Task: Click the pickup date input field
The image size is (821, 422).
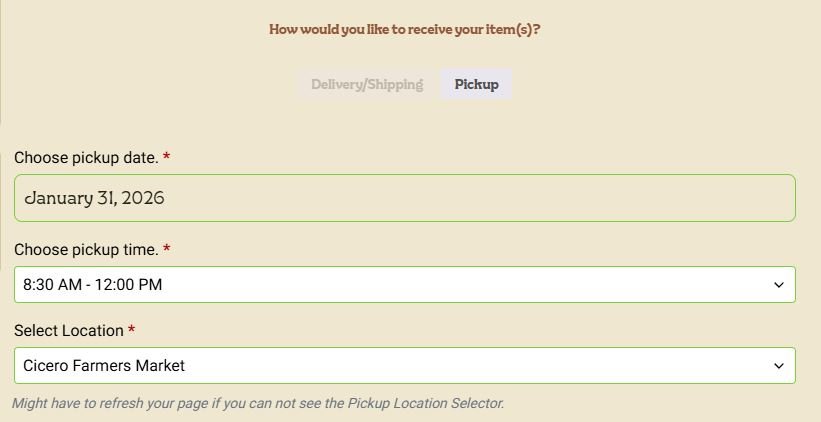Action: (404, 198)
